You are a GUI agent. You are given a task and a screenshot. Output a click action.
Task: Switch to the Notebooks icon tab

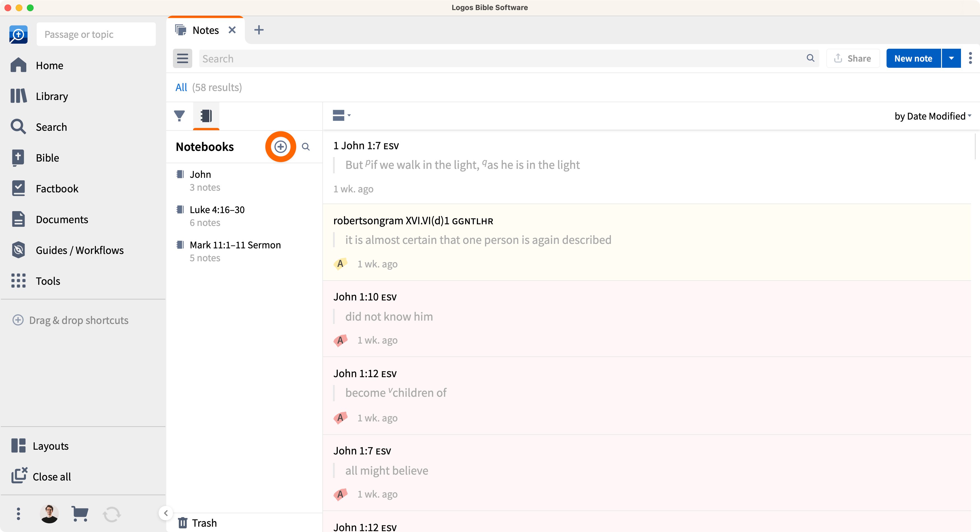click(x=206, y=116)
